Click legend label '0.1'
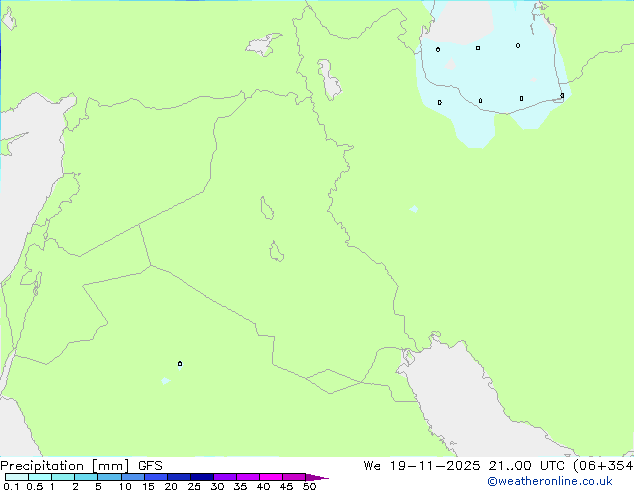Screen dimensions: 634x490 11,486
